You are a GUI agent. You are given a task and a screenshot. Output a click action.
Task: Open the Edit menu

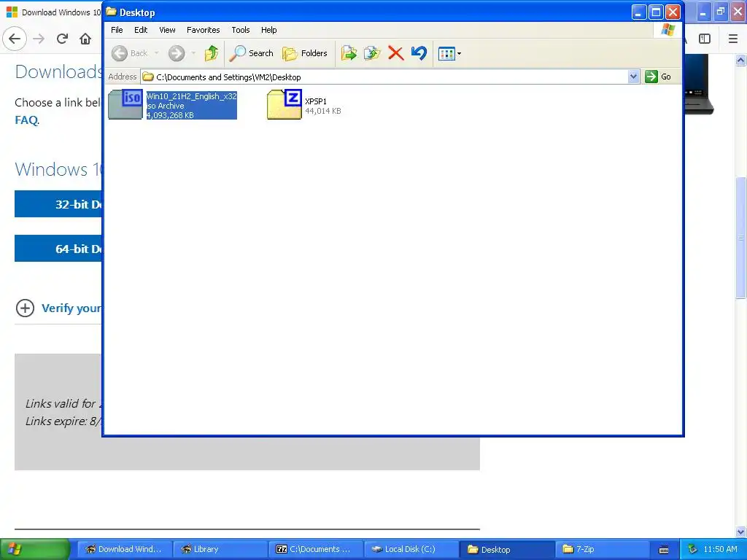141,30
